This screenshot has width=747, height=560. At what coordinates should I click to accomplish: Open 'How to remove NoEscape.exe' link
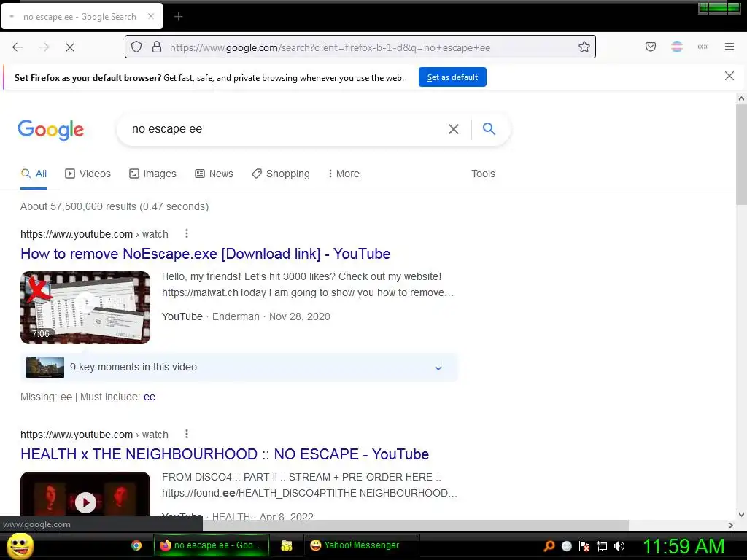pyautogui.click(x=205, y=254)
